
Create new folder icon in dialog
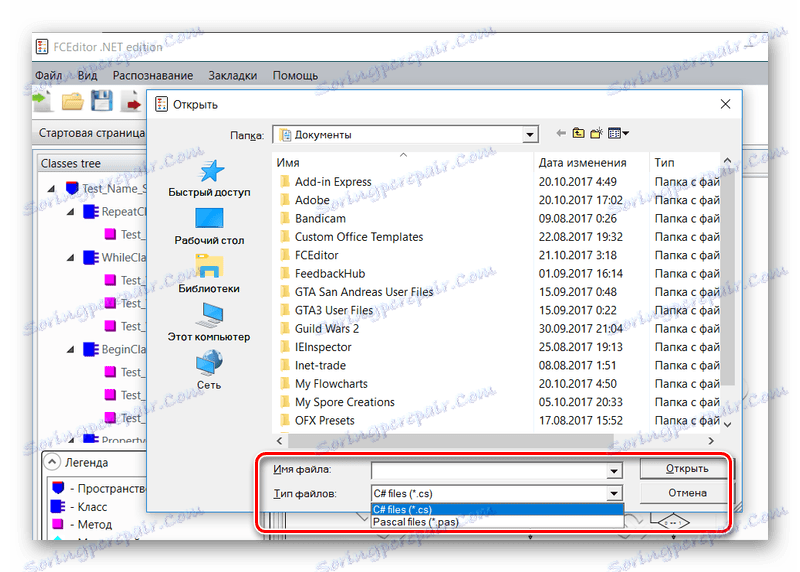click(x=596, y=133)
